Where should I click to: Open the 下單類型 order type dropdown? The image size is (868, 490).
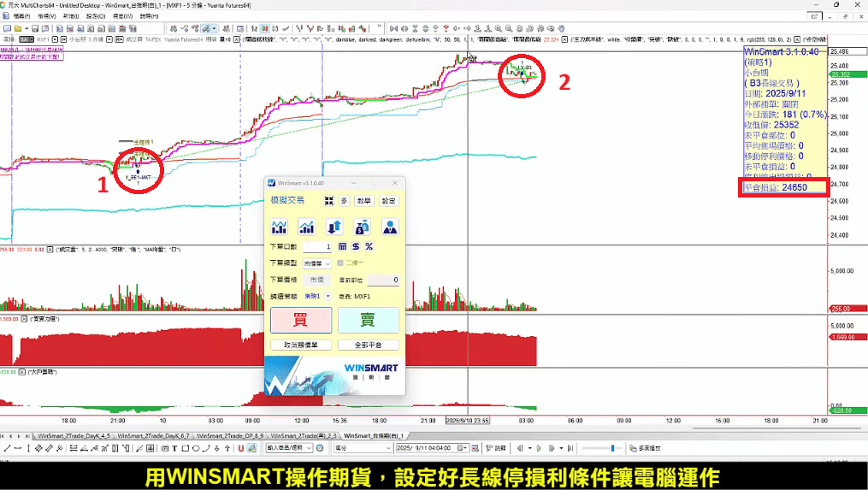(x=316, y=264)
